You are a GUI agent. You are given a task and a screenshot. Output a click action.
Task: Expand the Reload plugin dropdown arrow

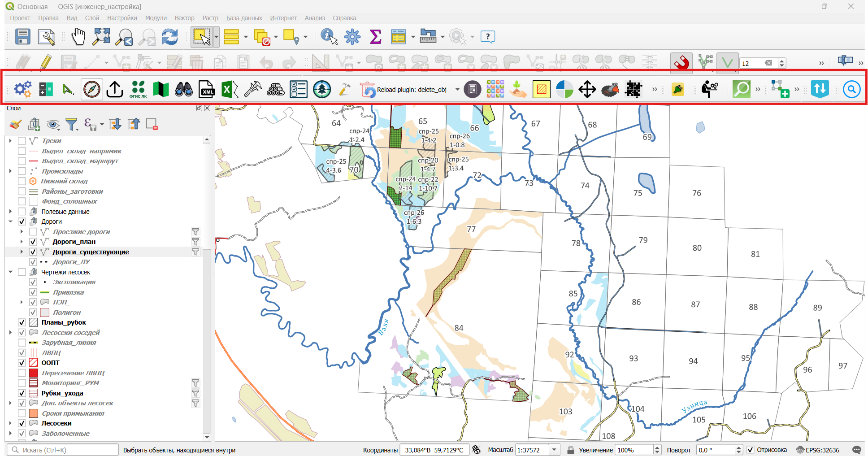(x=457, y=90)
